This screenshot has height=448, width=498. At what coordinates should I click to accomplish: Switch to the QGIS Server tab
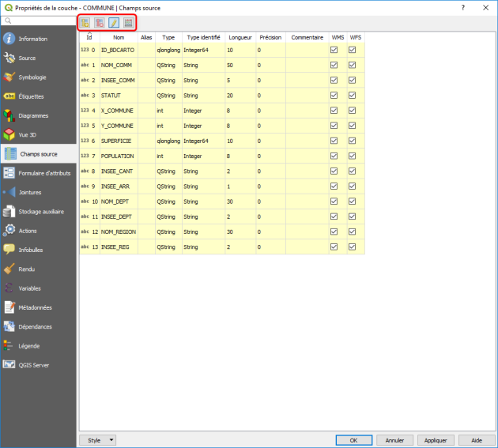tap(35, 365)
